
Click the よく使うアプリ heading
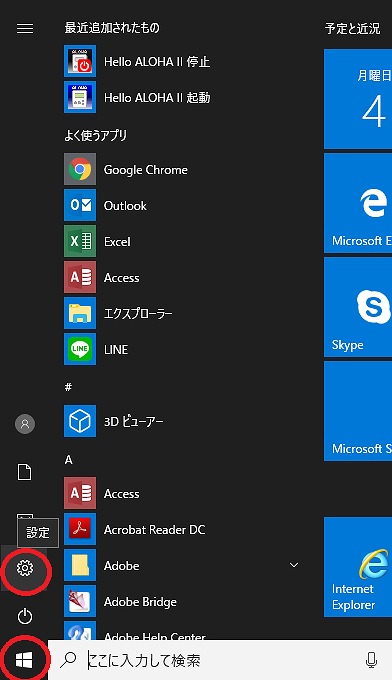coord(95,135)
